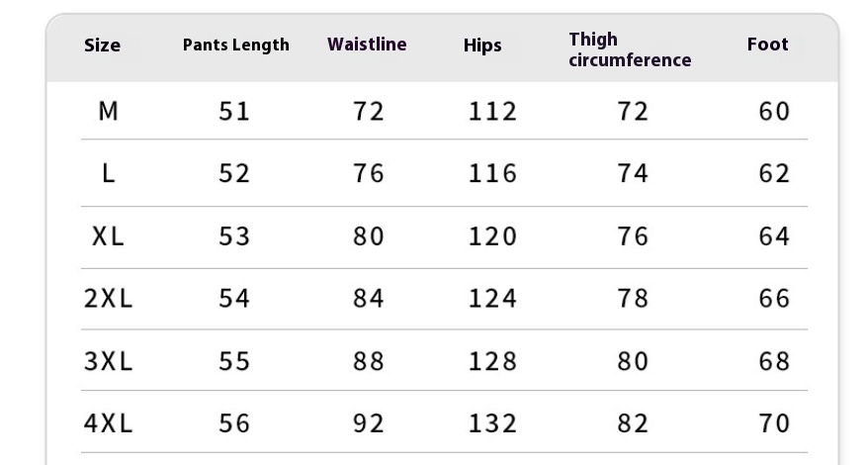Click the 2XL size row label
The height and width of the screenshot is (465, 868).
(108, 299)
